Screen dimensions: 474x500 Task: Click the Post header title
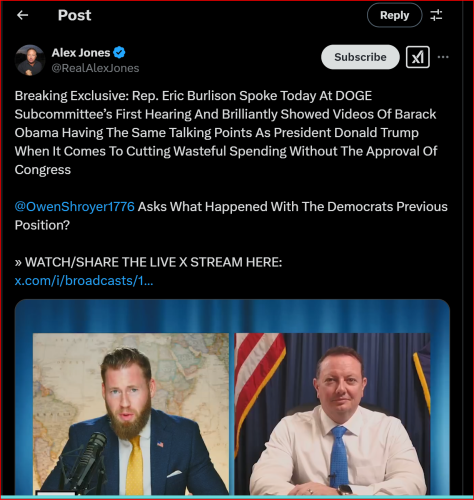pos(74,15)
